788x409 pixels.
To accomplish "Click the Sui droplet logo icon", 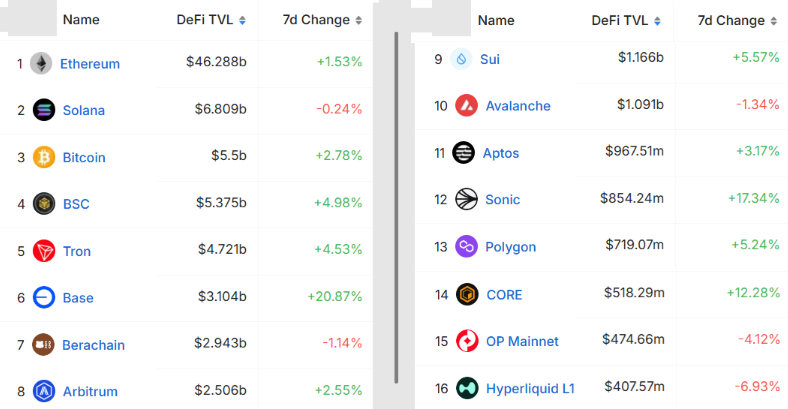I will pos(461,59).
